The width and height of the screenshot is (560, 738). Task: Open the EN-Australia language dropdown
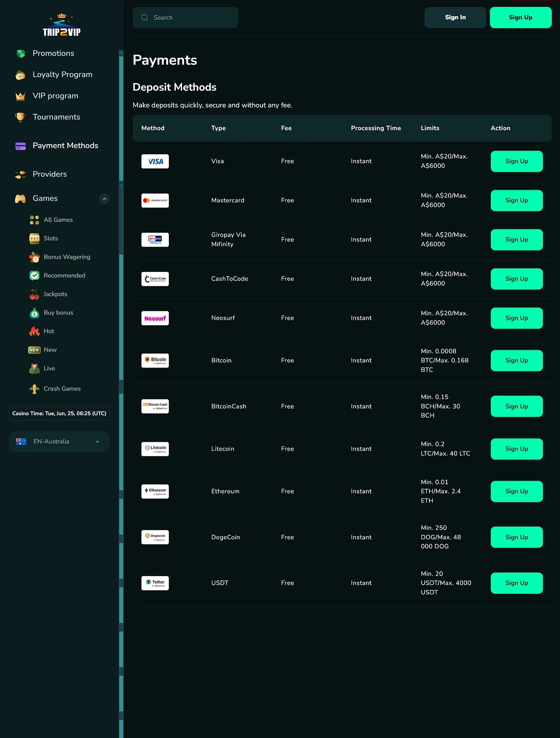[x=59, y=441]
